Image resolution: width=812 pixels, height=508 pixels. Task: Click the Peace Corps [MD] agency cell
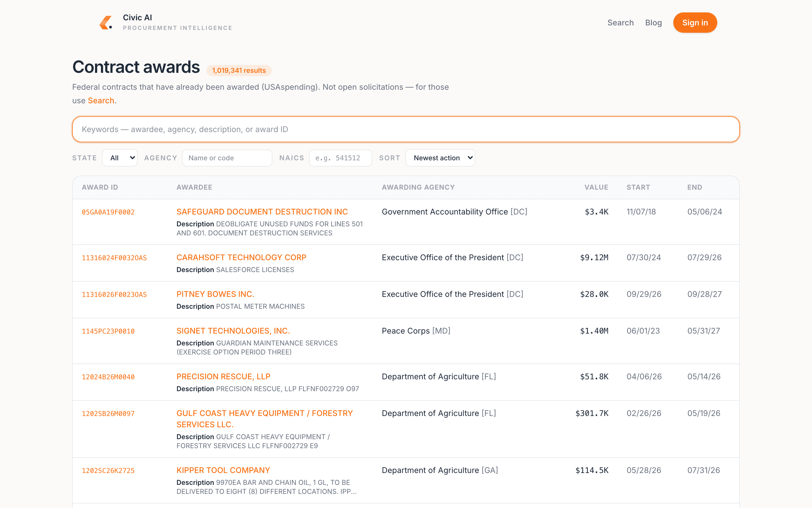coord(416,330)
